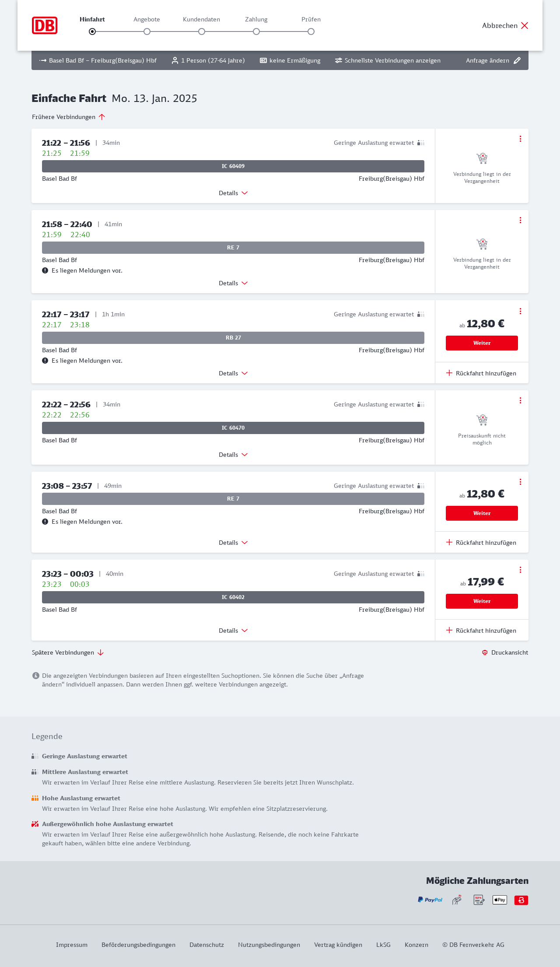Expand Details for IC 60470 connection
This screenshot has height=967, width=560.
(233, 455)
